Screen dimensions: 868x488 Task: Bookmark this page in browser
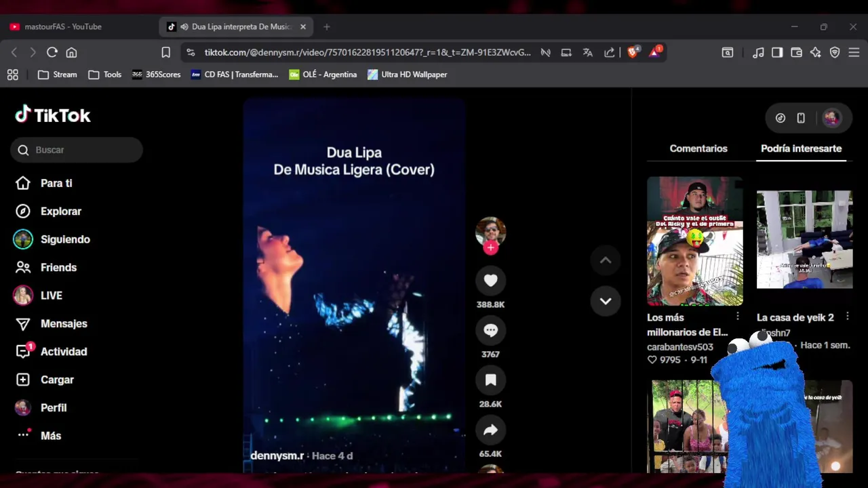click(165, 52)
